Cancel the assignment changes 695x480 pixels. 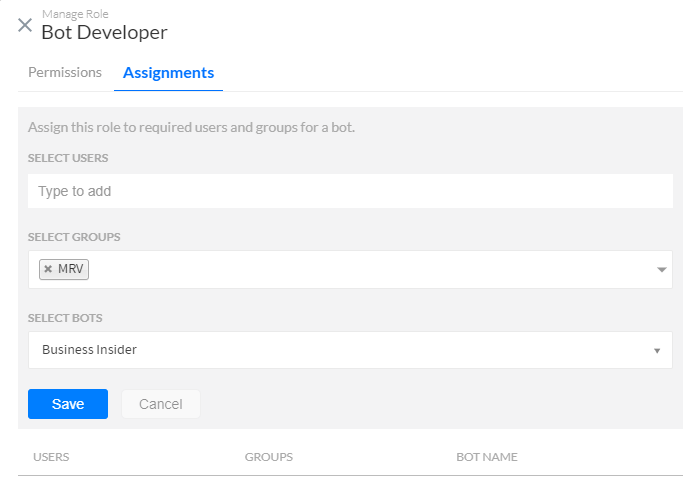click(161, 404)
